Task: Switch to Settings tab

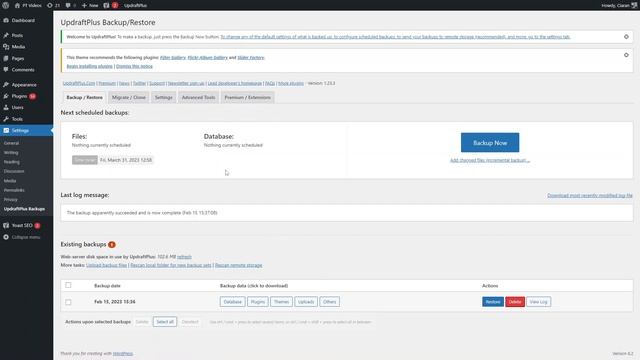Action: [164, 98]
